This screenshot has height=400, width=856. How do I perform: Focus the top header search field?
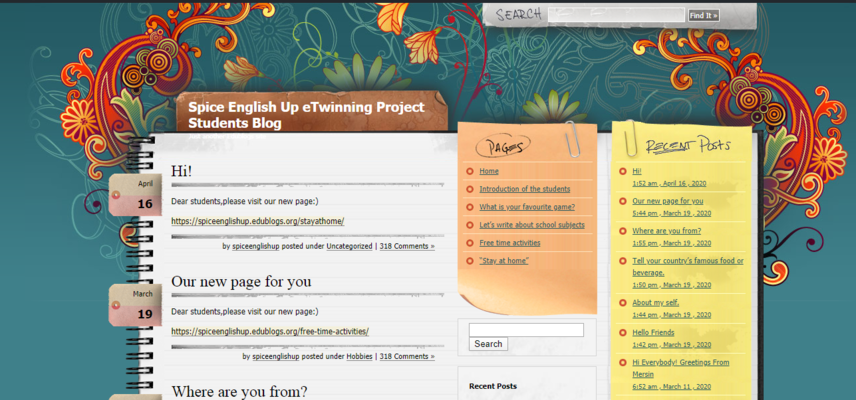pos(615,15)
